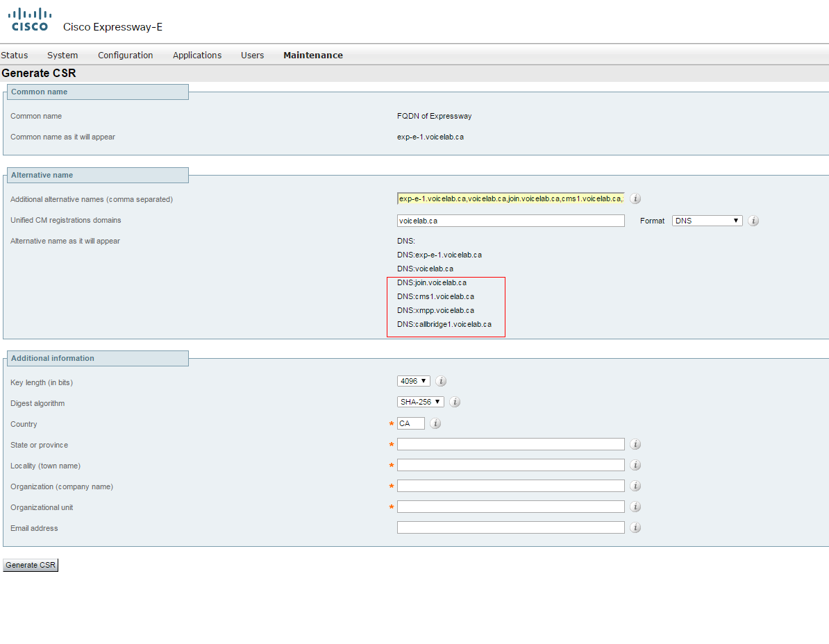829x644 pixels.
Task: Click Cisco Expressway-E title
Action: tap(112, 27)
